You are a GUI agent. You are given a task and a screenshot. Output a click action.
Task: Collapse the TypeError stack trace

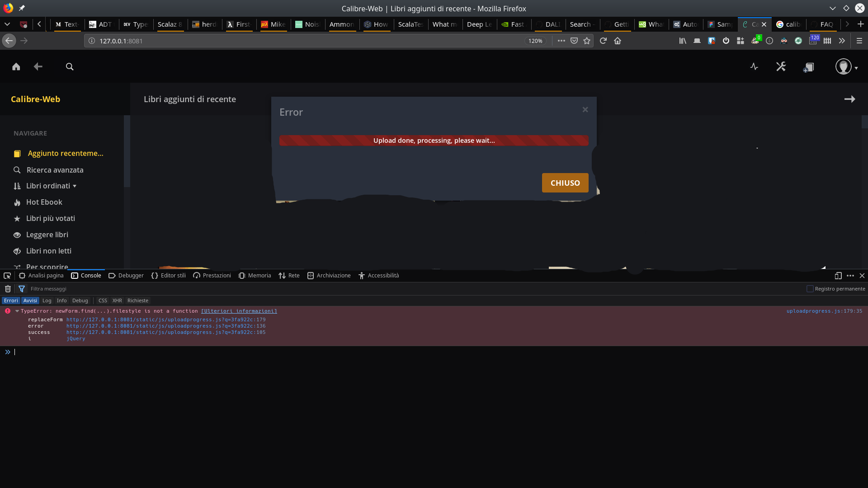17,311
